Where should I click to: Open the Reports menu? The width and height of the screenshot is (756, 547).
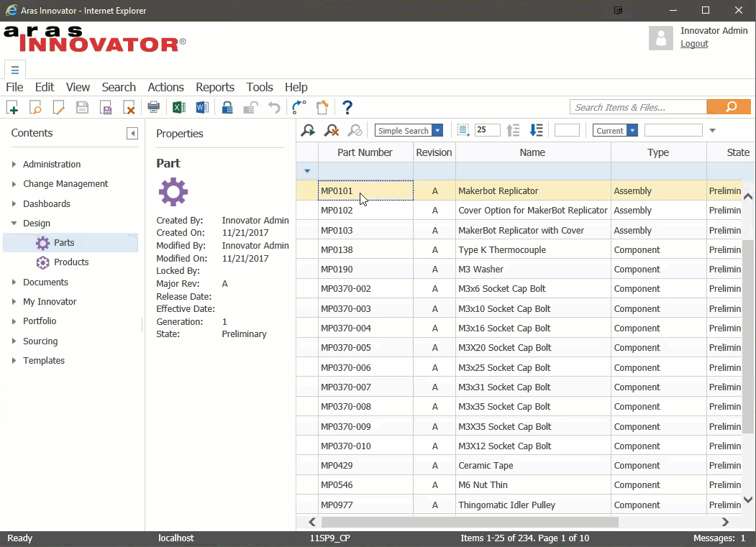tap(215, 87)
